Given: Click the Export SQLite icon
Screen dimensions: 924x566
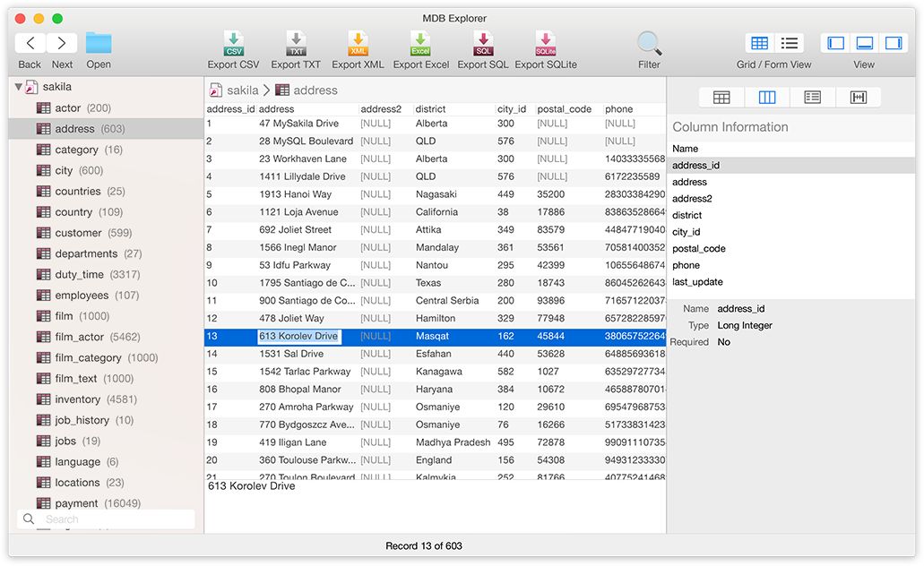Looking at the screenshot, I should click(x=545, y=43).
